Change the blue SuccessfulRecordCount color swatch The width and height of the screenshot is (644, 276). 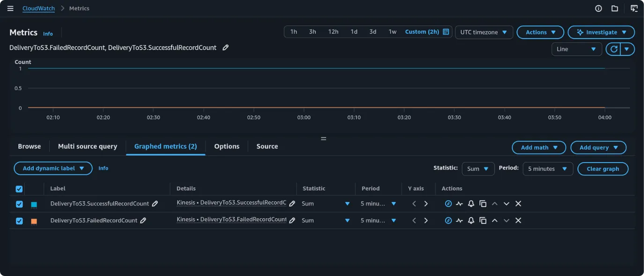click(x=34, y=204)
